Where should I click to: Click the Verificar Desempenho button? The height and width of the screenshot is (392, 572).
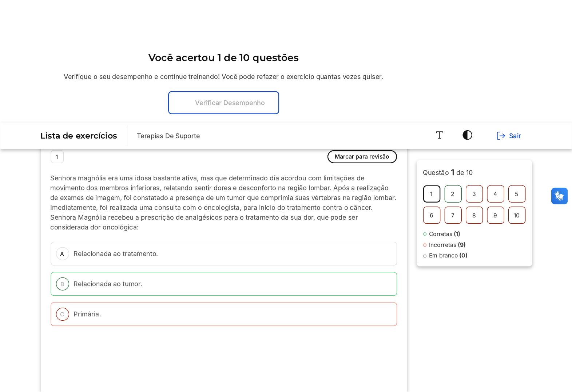223,103
